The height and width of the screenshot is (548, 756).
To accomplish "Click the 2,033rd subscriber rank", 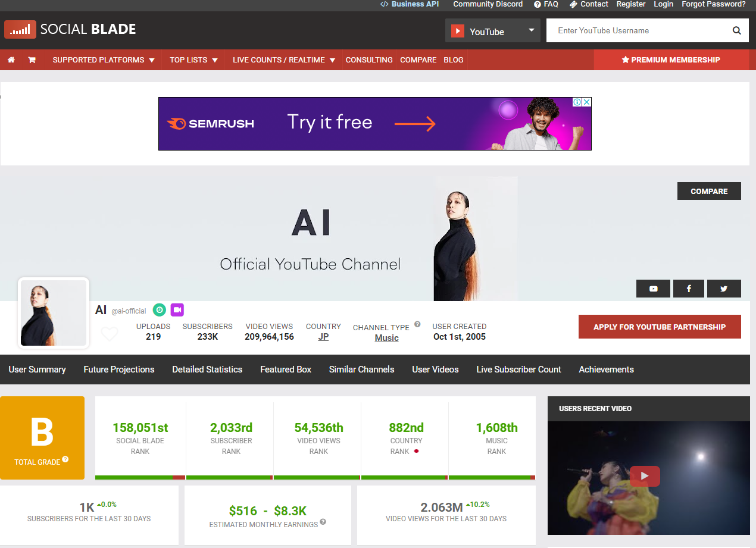I will pos(231,427).
